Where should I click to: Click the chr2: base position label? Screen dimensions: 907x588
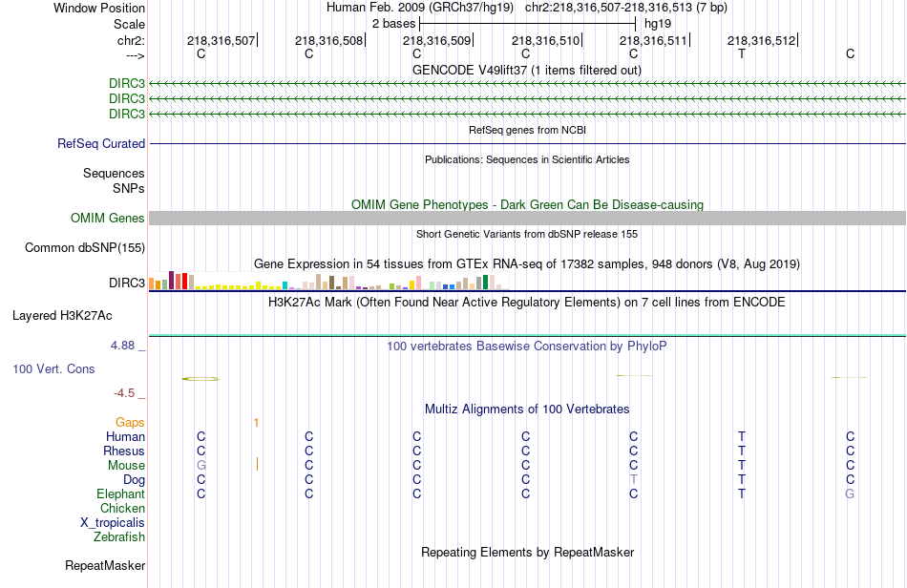[131, 40]
